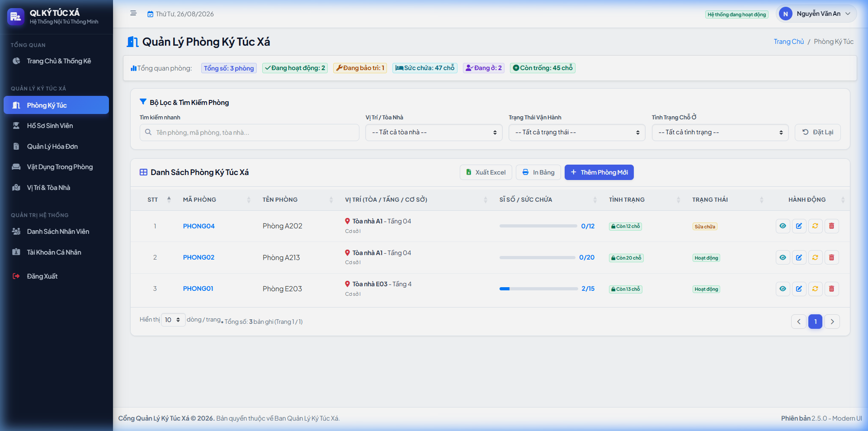Viewport: 868px width, 431px height.
Task: Open the Trạng Thái Vận Hành dropdown
Action: point(577,133)
